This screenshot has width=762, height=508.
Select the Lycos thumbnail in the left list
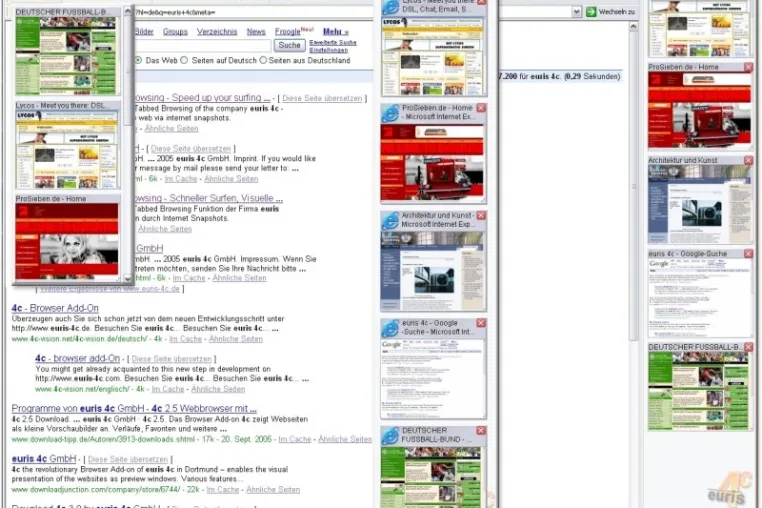(67, 150)
